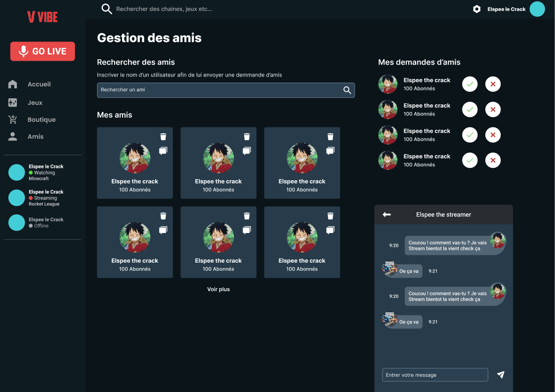Open the turquoise profile avatar in the top bar

[537, 9]
